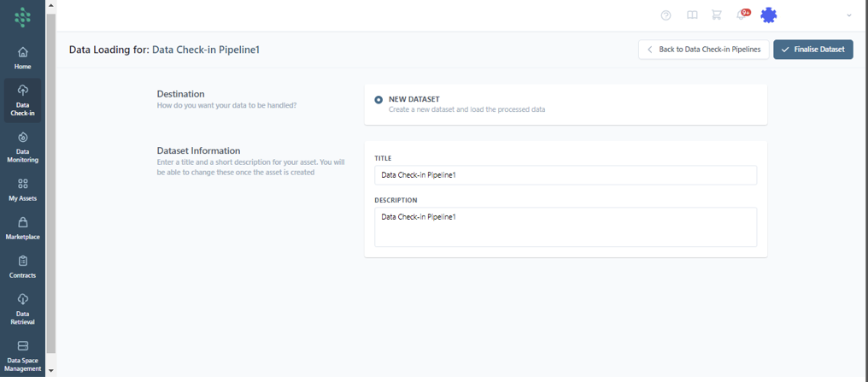Click the blue user avatar

(768, 15)
